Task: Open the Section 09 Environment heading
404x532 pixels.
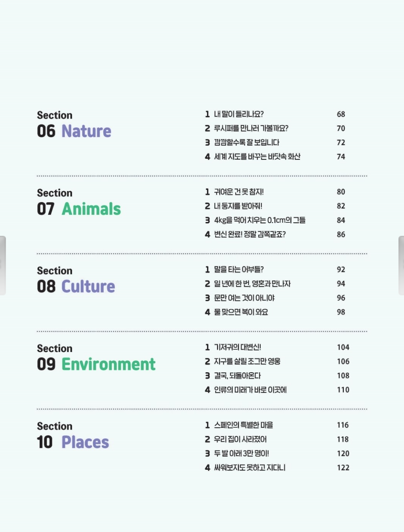Action: (x=96, y=358)
